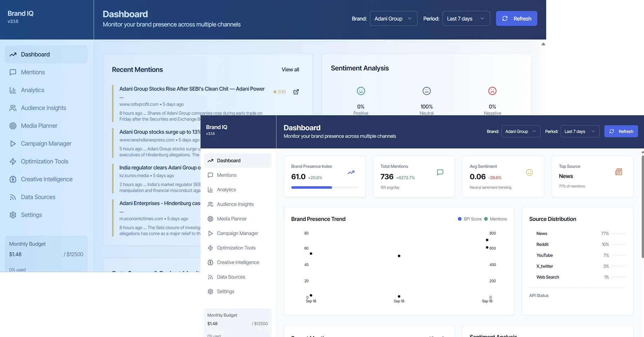Select Audience Insights in the sidebar
This screenshot has width=644, height=337.
click(234, 204)
